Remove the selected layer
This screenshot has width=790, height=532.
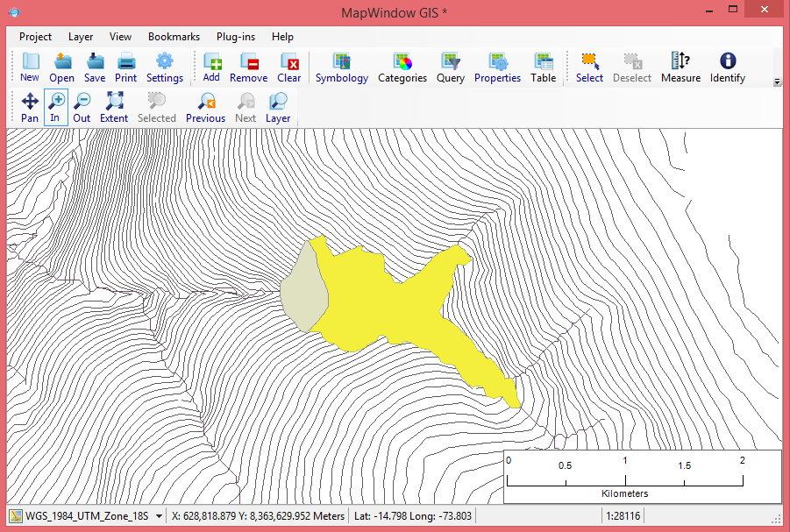pyautogui.click(x=249, y=67)
